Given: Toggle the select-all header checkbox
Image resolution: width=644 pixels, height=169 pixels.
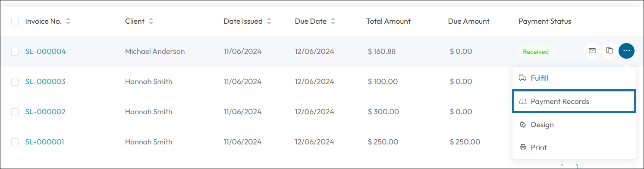Looking at the screenshot, I should pyautogui.click(x=15, y=22).
